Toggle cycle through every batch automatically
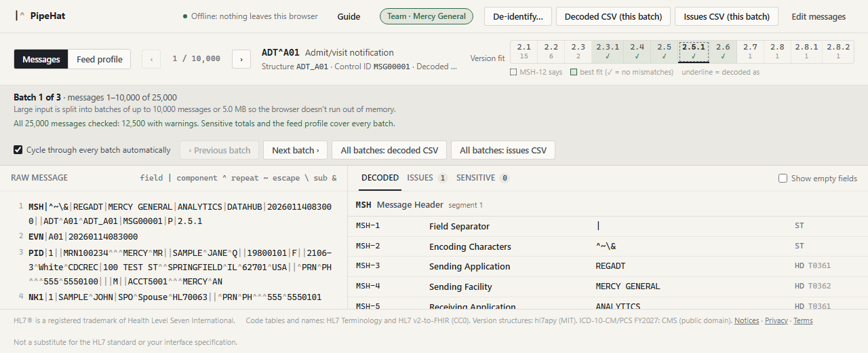 point(18,150)
